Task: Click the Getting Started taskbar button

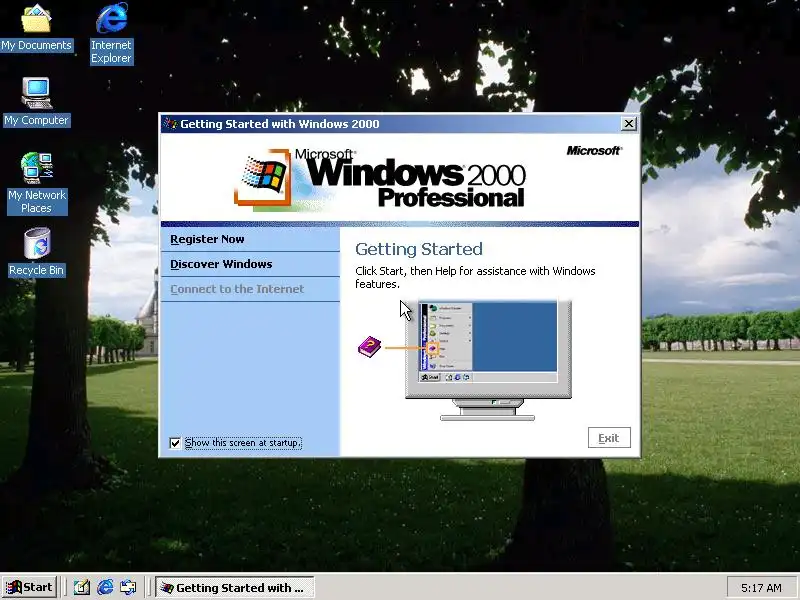Action: click(x=234, y=588)
